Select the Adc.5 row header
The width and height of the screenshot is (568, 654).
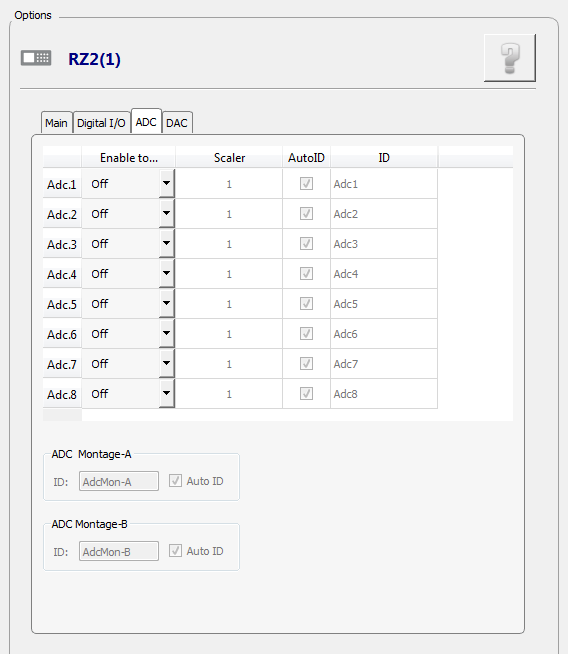click(x=62, y=304)
